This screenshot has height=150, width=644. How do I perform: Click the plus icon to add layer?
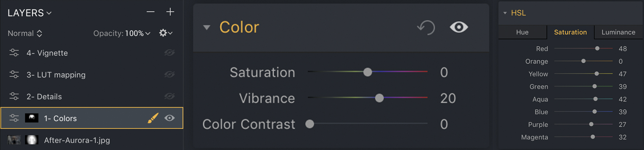(170, 12)
